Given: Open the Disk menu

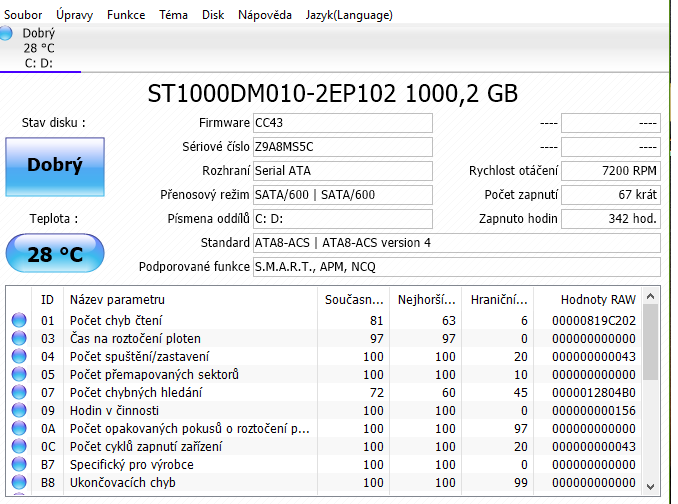Looking at the screenshot, I should coord(213,15).
